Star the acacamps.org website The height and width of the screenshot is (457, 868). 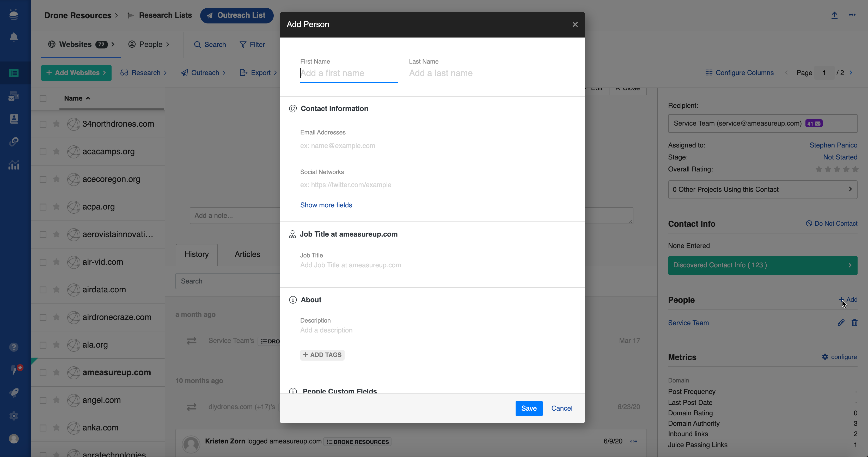pyautogui.click(x=56, y=152)
